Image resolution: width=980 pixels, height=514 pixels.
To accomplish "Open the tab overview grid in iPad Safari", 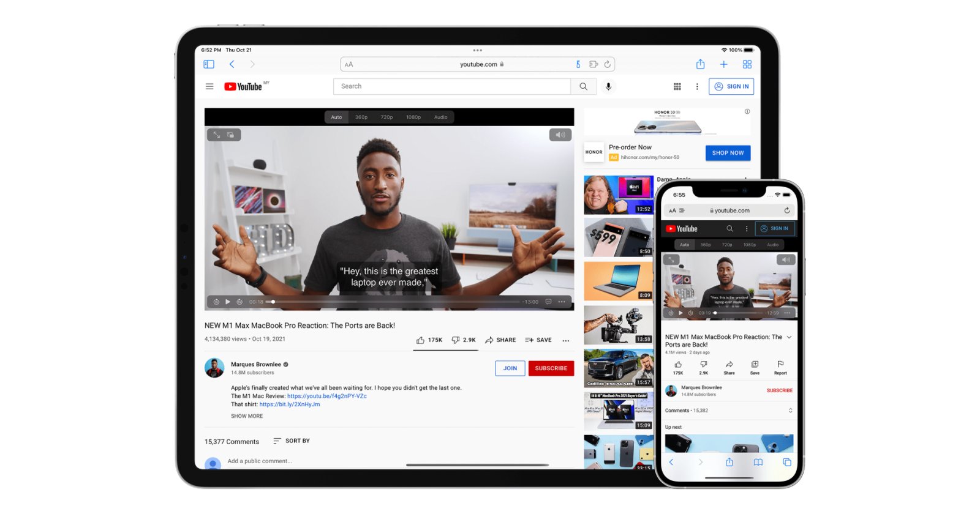I will [x=747, y=64].
